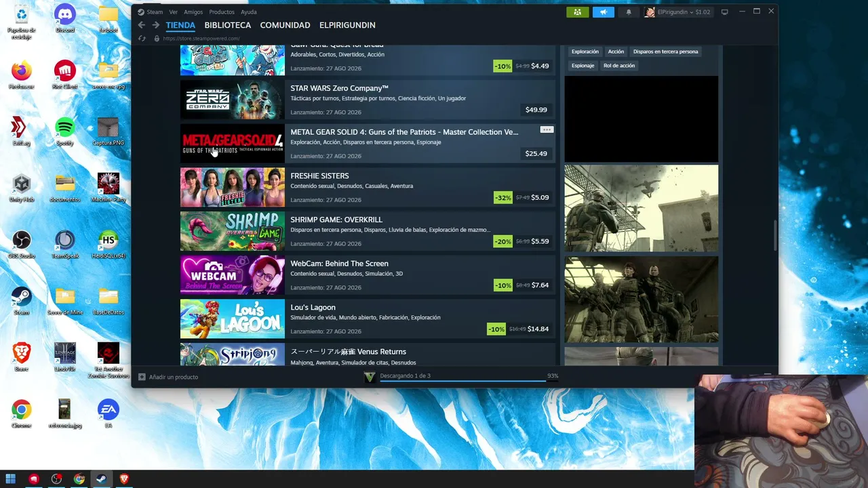This screenshot has height=488, width=868.
Task: Open WebCam: Behind The Screen listing
Action: [x=368, y=275]
